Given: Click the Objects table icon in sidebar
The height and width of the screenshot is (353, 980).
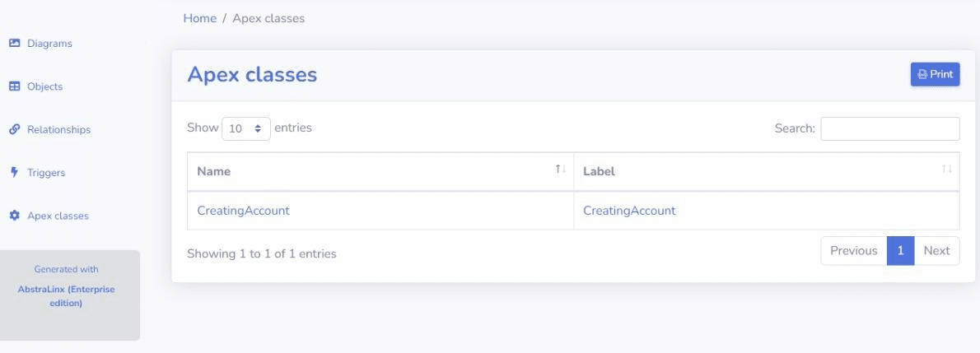Looking at the screenshot, I should pyautogui.click(x=13, y=86).
